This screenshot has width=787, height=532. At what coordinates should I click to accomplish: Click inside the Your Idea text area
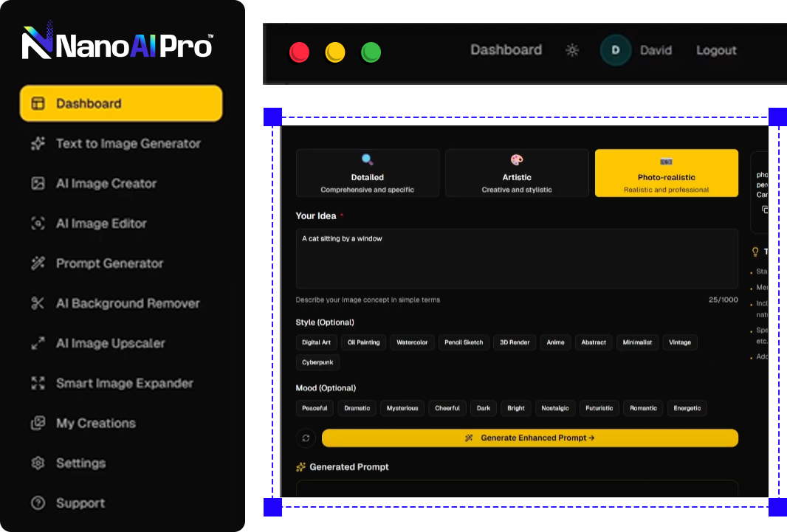click(x=517, y=260)
